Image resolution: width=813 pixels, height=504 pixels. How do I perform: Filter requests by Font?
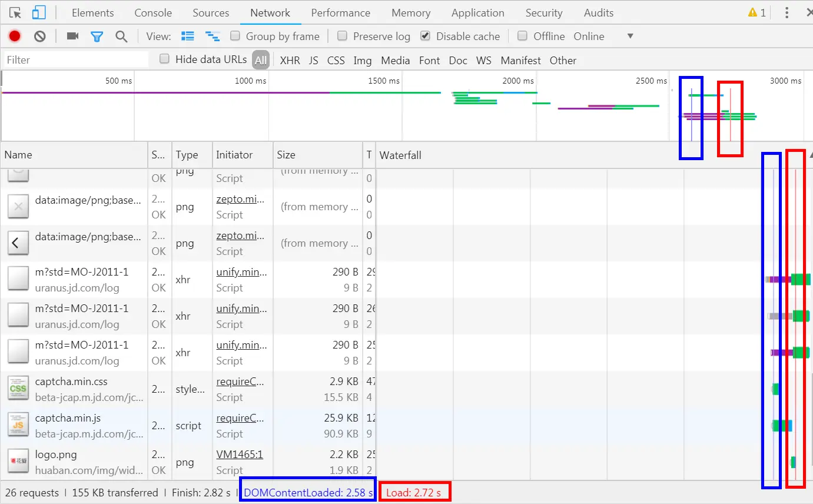tap(430, 60)
